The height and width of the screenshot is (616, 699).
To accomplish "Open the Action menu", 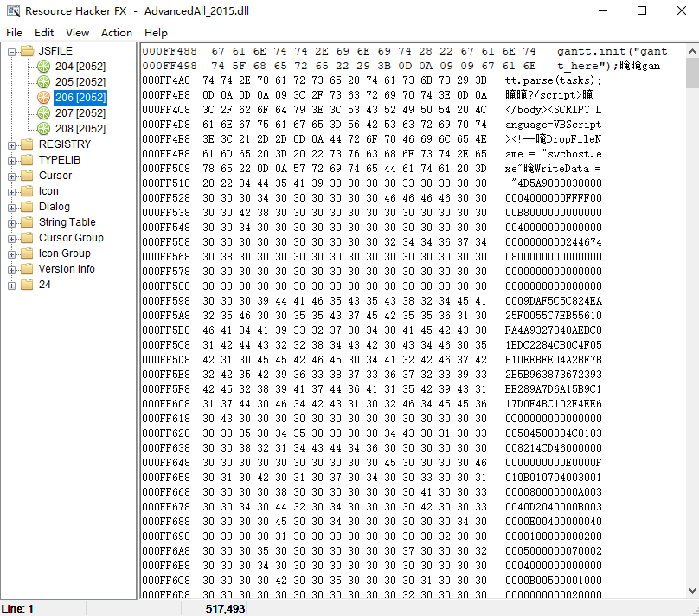I will click(117, 33).
